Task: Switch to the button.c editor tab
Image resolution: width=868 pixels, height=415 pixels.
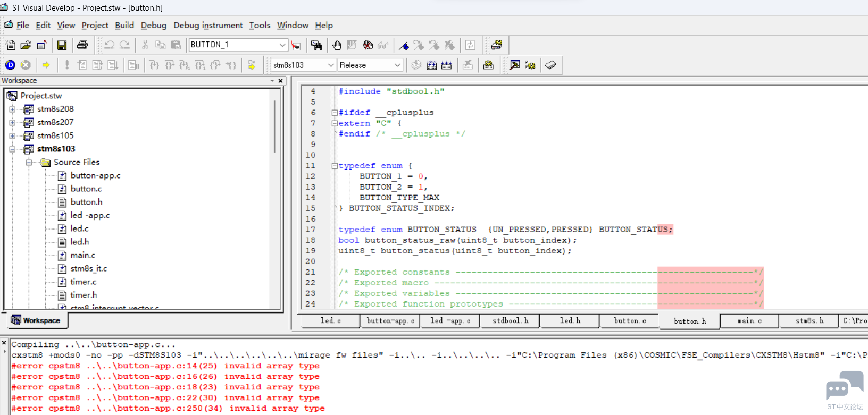Action: tap(630, 321)
